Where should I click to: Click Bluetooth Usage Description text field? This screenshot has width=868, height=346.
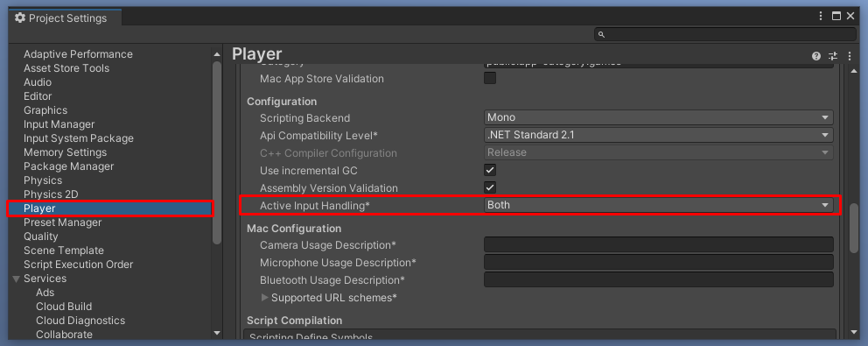click(658, 279)
